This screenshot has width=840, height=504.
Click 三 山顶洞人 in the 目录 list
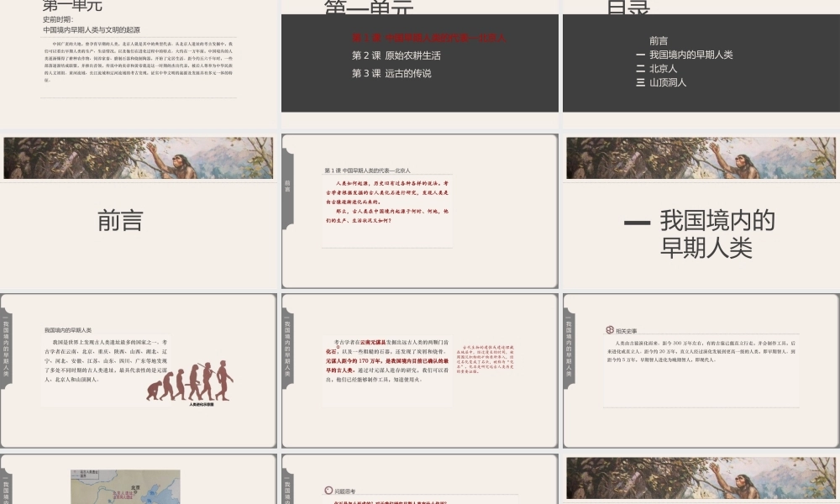[661, 82]
